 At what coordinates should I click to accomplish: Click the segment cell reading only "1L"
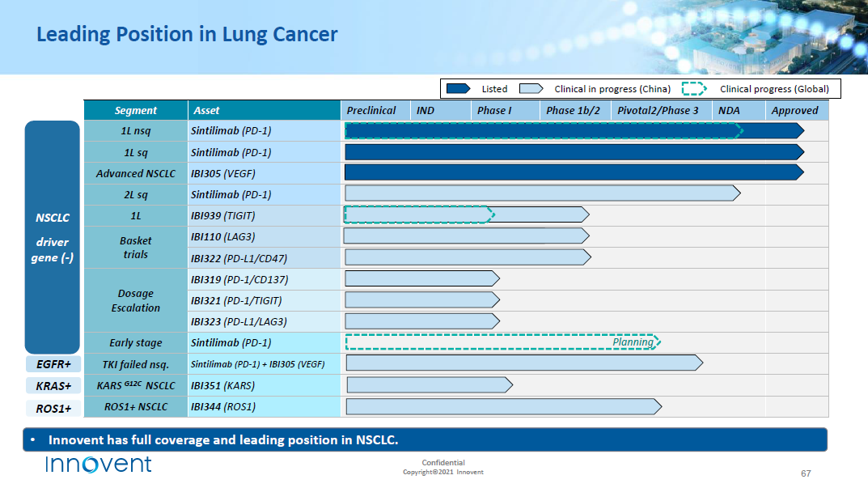tap(136, 215)
